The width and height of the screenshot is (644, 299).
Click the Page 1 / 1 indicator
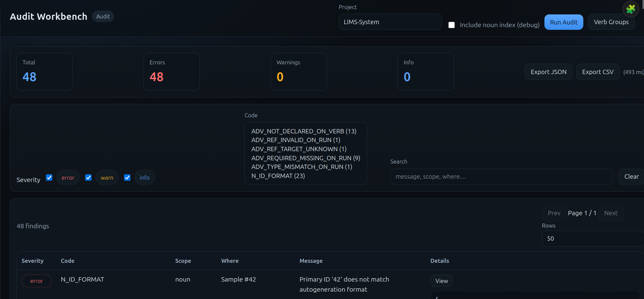(x=582, y=213)
